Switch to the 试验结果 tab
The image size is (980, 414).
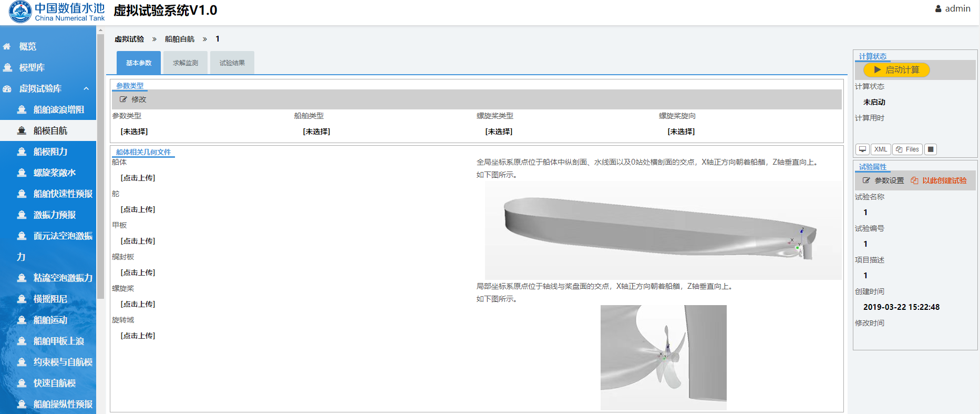click(x=232, y=63)
